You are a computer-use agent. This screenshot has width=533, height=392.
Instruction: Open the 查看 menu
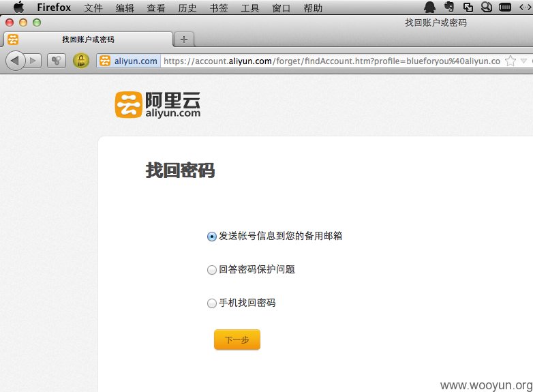tap(156, 7)
